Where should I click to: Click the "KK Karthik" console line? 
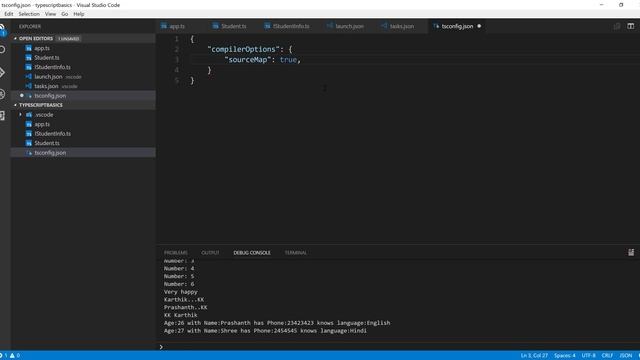pos(181,315)
